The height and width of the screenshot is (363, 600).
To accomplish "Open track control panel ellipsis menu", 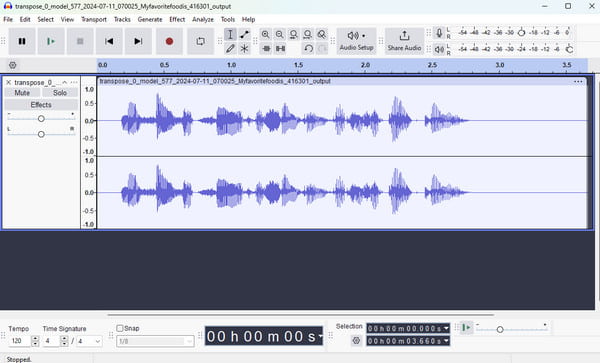I will coord(74,82).
